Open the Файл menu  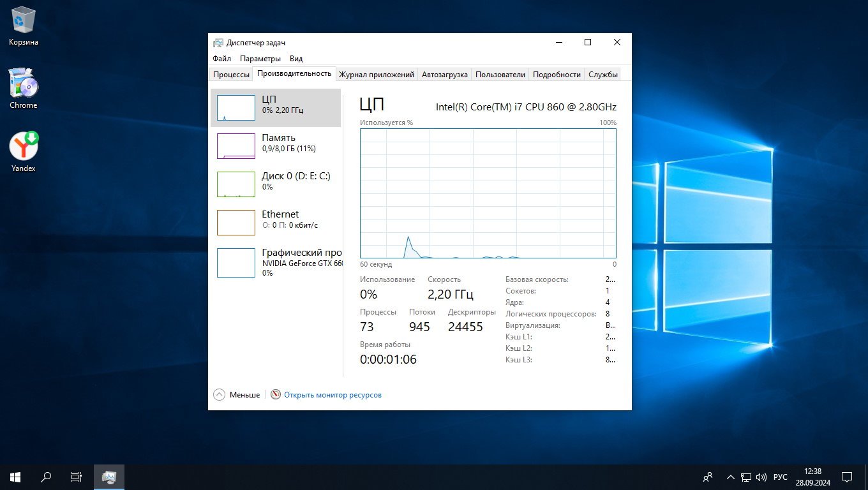221,59
